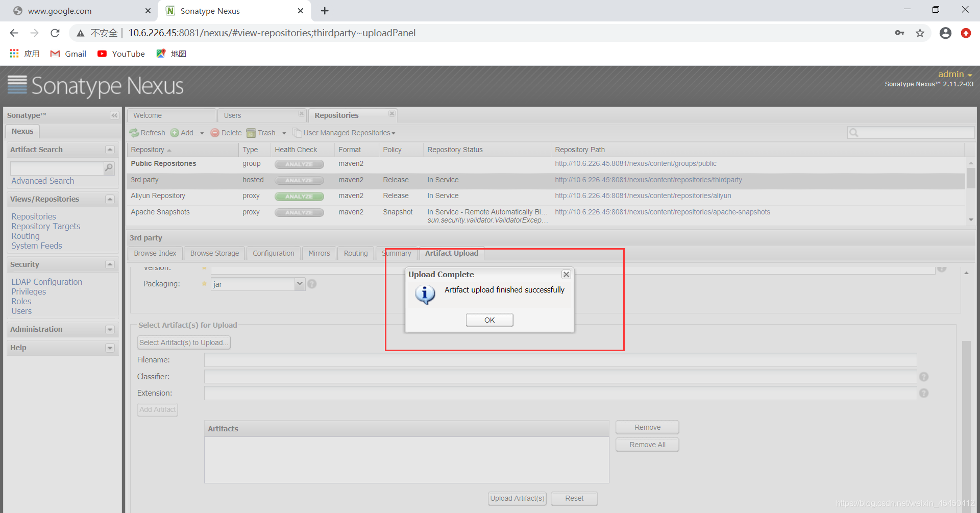This screenshot has height=513, width=980.
Task: Open the thirdparty repository path link
Action: click(648, 180)
